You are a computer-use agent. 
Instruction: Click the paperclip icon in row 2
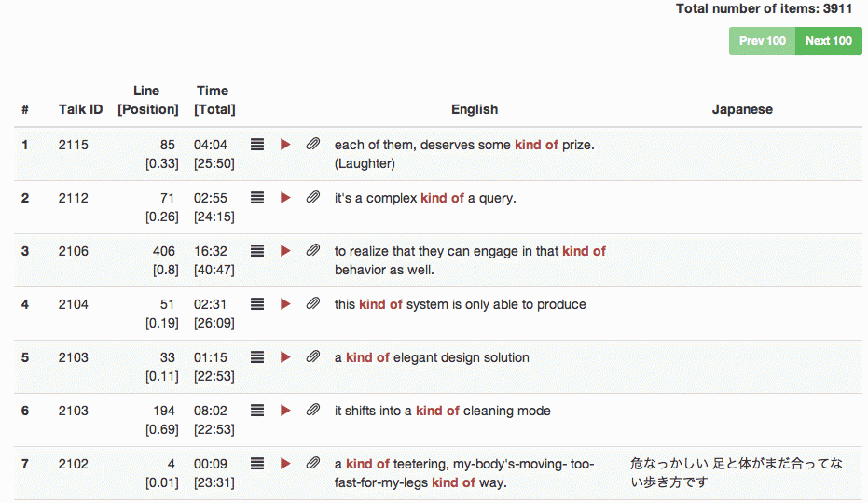pos(313,198)
